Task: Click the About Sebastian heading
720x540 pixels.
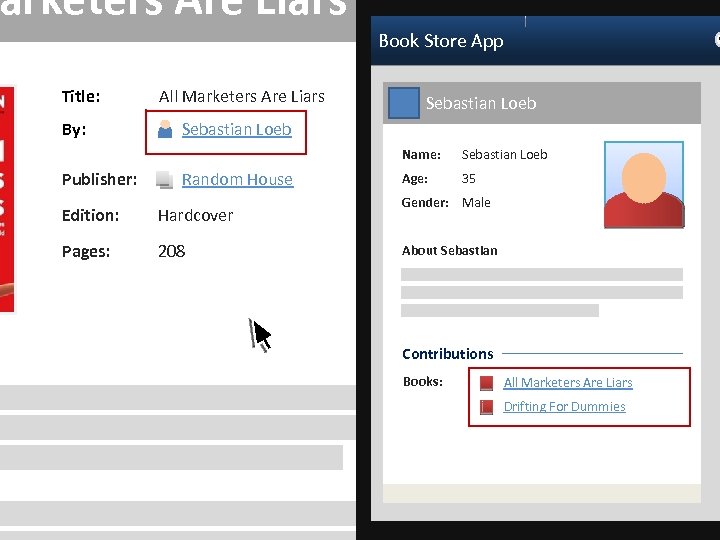Action: pyautogui.click(x=449, y=250)
